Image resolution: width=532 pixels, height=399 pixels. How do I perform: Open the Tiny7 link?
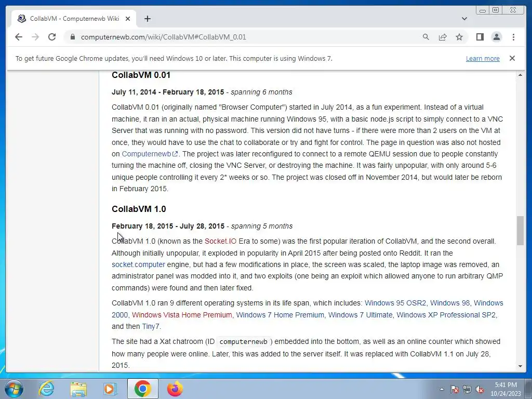(x=151, y=326)
